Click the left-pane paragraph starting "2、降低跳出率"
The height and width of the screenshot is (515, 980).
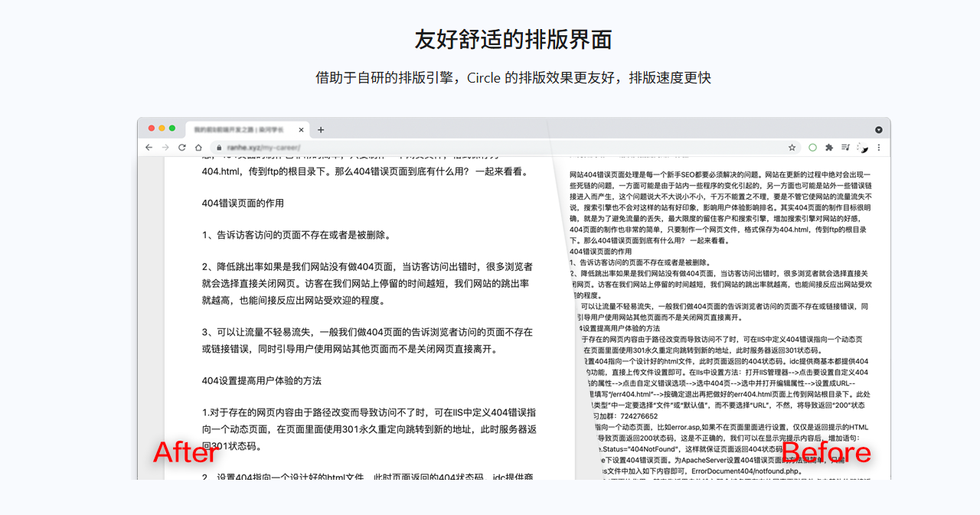[367, 283]
